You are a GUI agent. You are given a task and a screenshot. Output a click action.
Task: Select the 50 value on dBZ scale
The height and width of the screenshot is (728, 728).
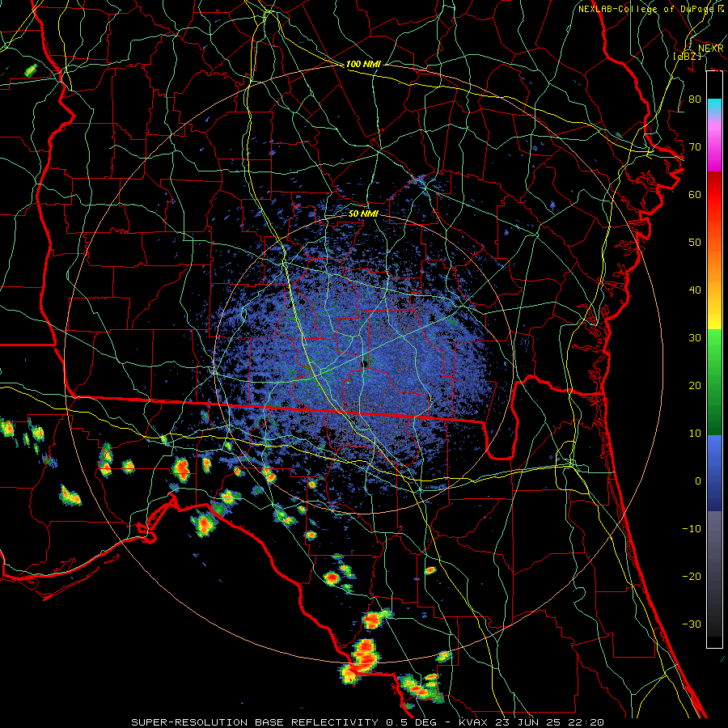(x=695, y=243)
